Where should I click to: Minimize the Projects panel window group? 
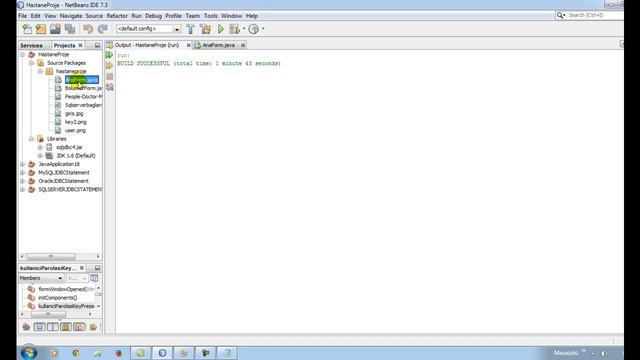(x=97, y=45)
